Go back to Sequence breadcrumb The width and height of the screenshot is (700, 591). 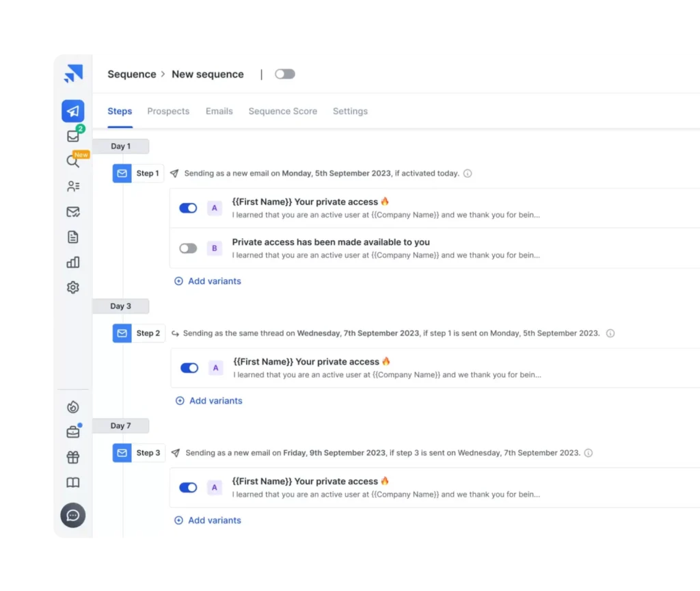132,74
